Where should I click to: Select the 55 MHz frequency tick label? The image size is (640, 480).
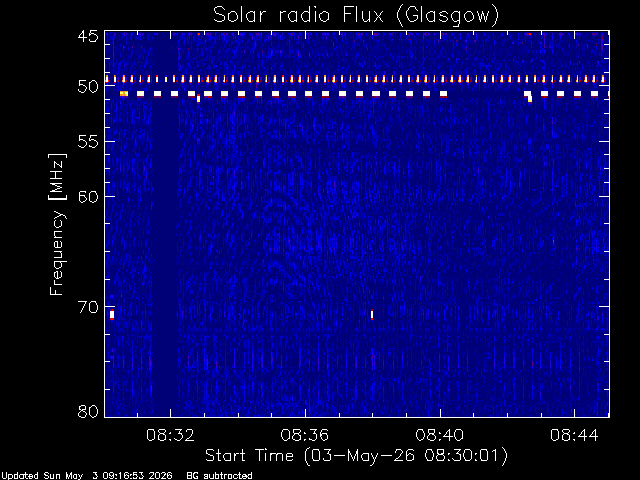(88, 142)
